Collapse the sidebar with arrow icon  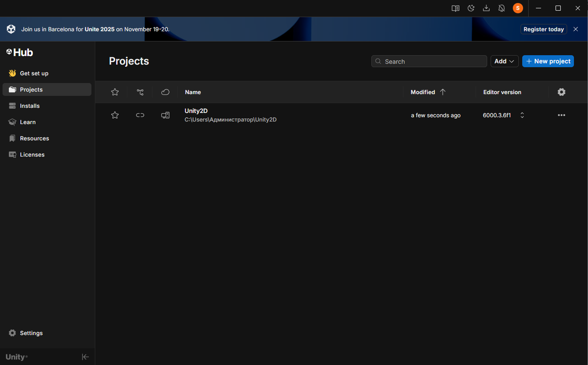85,357
